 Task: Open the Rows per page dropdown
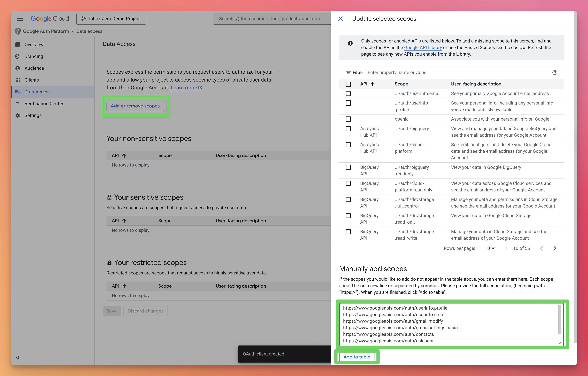(x=489, y=248)
